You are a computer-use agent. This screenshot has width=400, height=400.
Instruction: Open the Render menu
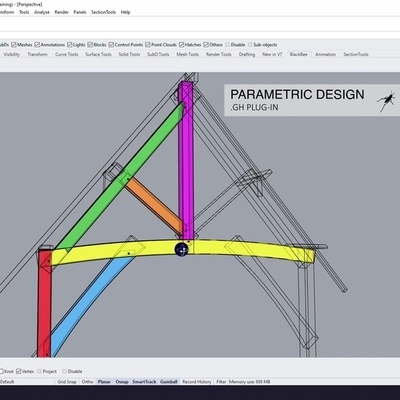click(x=61, y=12)
